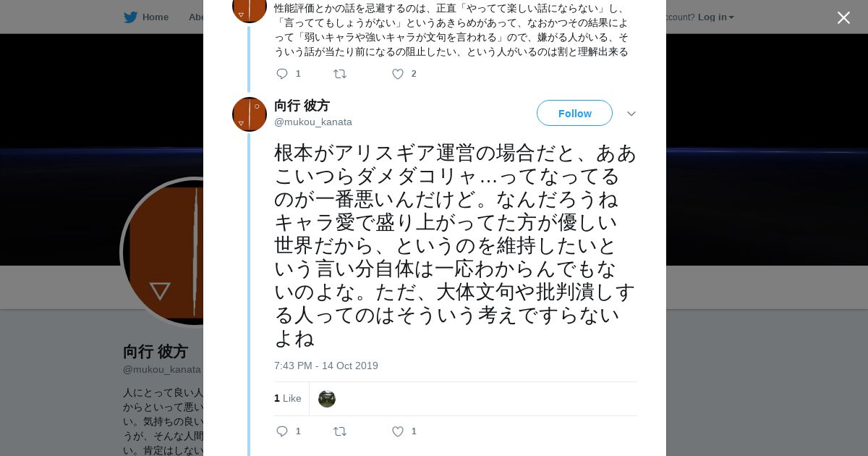
Task: Click the 向行 彼方 name in tweet header
Action: [302, 106]
